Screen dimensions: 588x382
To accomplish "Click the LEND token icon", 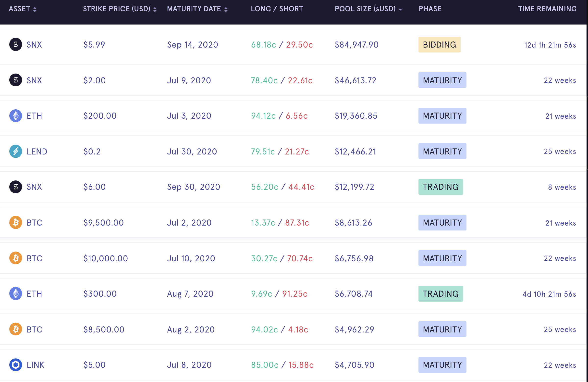I will point(16,151).
